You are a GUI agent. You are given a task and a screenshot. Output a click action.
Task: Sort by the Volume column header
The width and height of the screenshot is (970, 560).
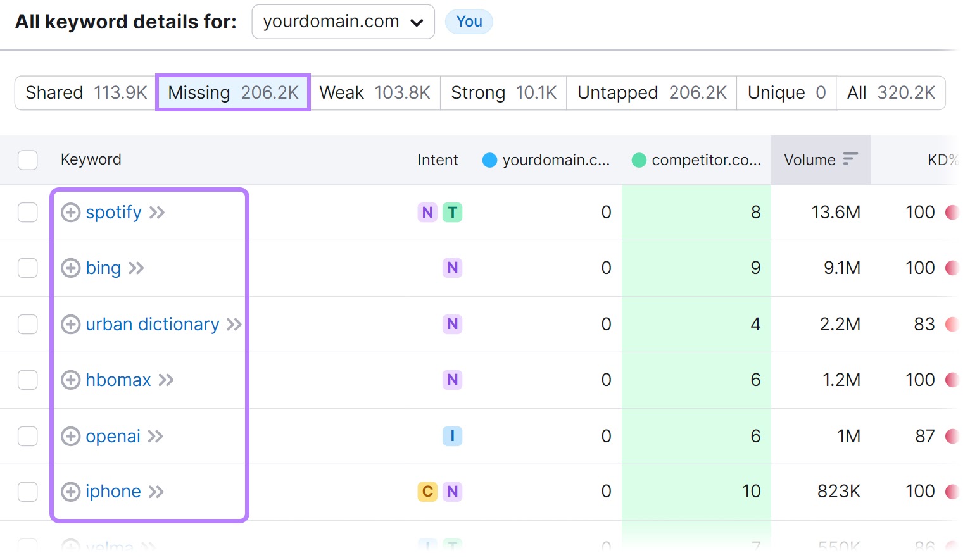(821, 160)
